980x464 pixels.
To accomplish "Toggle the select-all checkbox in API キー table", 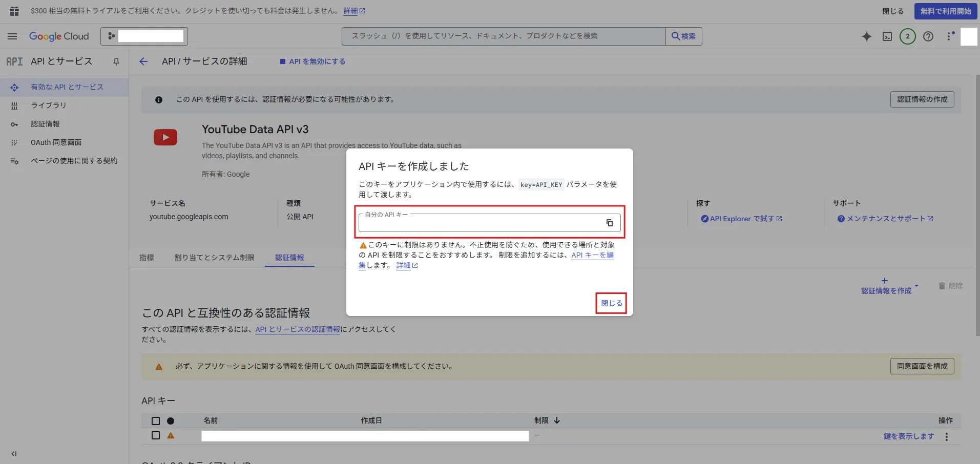I will click(x=156, y=421).
